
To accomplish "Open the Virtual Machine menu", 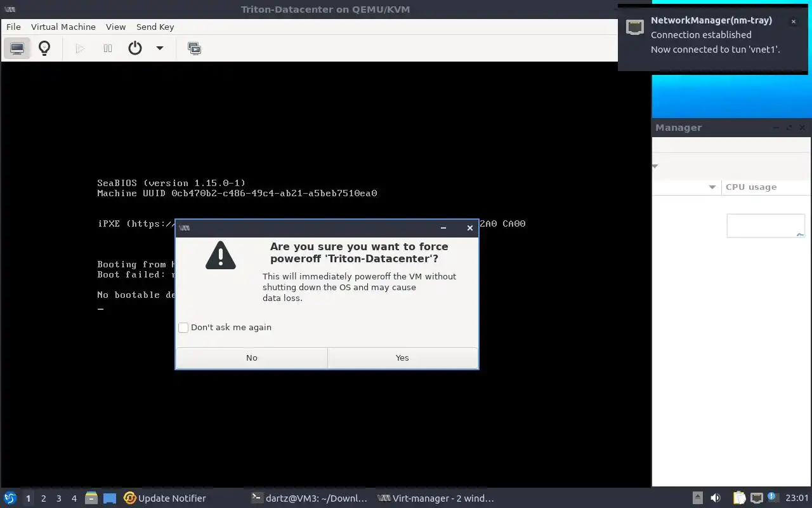I will (63, 27).
